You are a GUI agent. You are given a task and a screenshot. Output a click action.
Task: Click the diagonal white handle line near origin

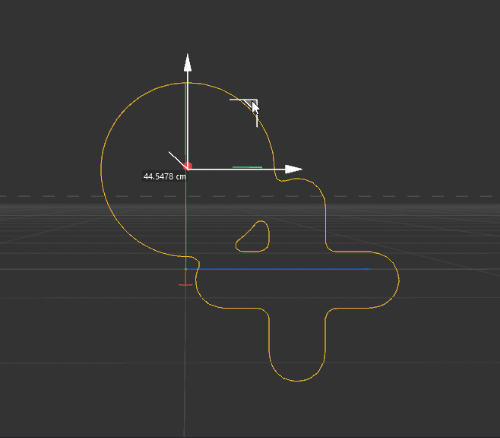[177, 159]
